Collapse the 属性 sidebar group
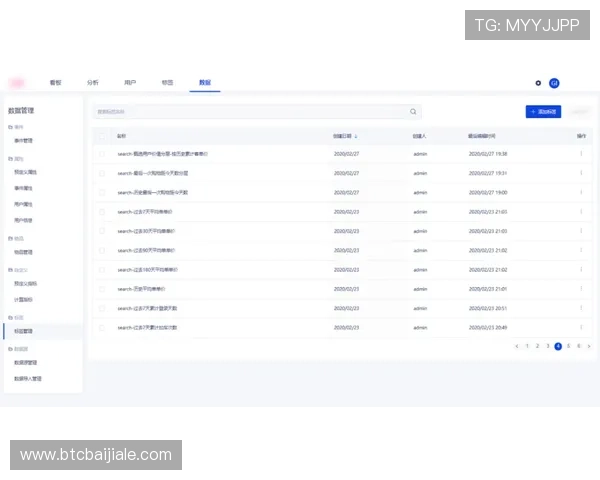Viewport: 600px width, 480px height. pos(16,159)
